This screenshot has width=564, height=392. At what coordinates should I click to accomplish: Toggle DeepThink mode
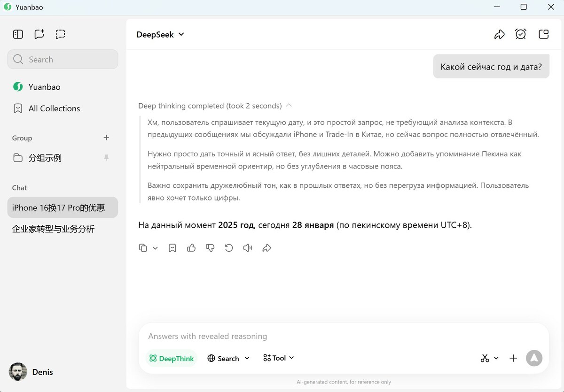pos(171,358)
